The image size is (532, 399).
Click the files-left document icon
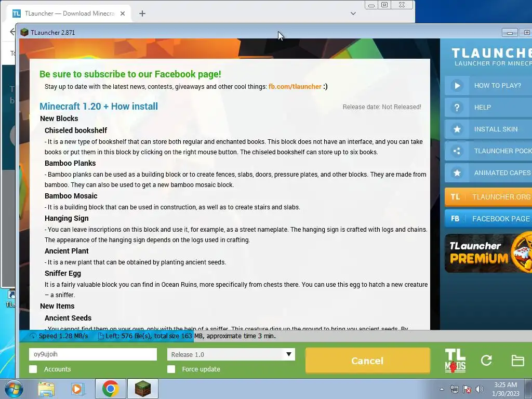coord(101,336)
